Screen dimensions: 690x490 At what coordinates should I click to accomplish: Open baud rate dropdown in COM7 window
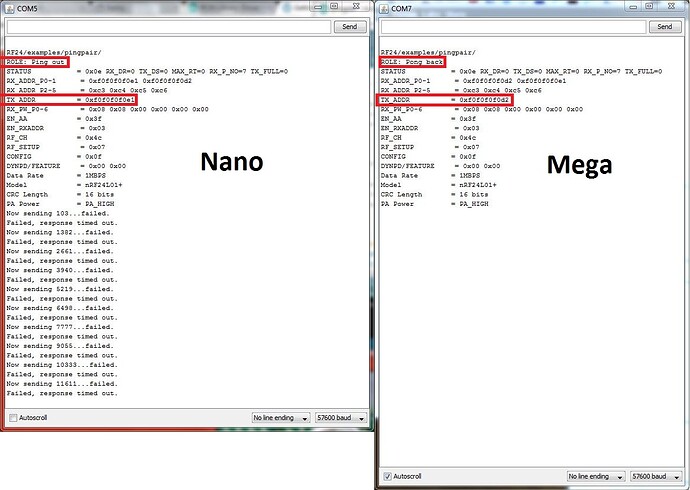656,476
